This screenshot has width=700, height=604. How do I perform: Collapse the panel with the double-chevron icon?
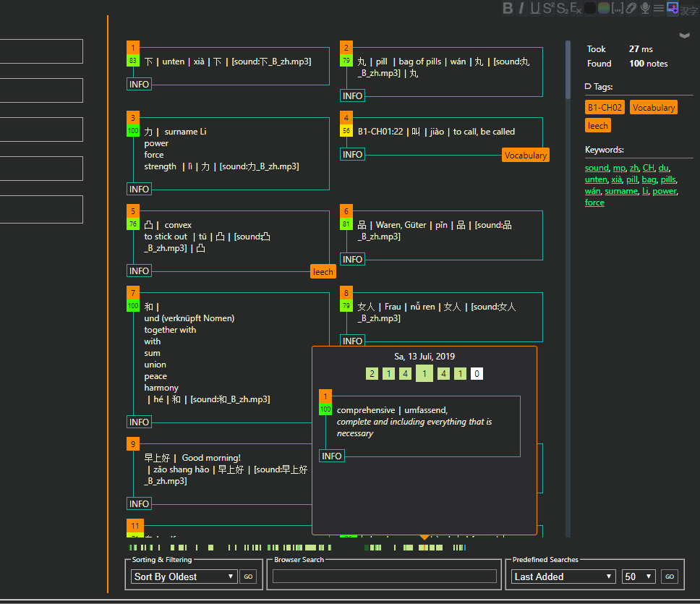point(684,35)
